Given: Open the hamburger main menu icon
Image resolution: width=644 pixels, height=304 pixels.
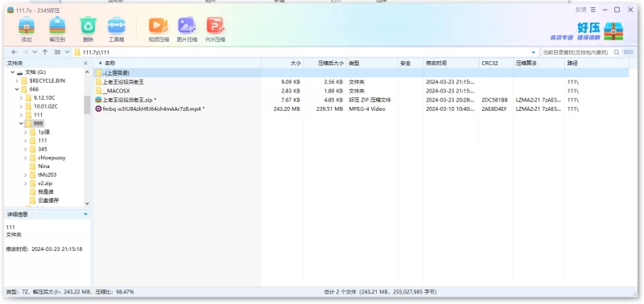Looking at the screenshot, I should click(x=593, y=10).
